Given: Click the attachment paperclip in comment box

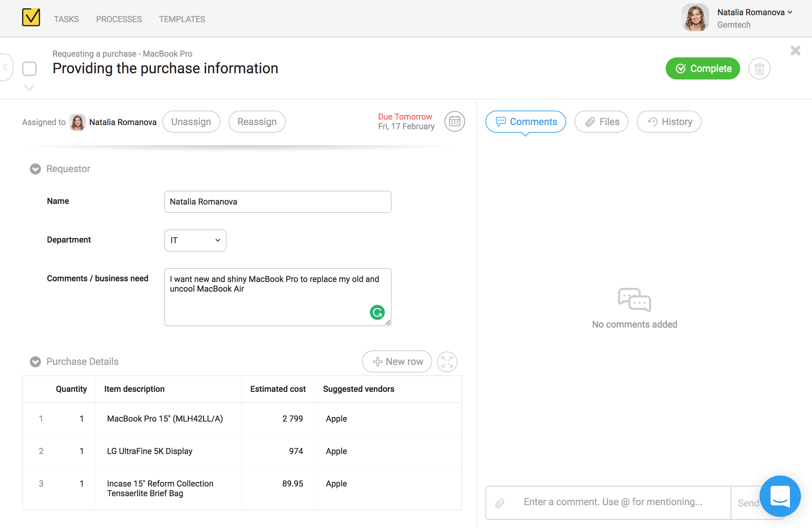Looking at the screenshot, I should click(x=500, y=503).
